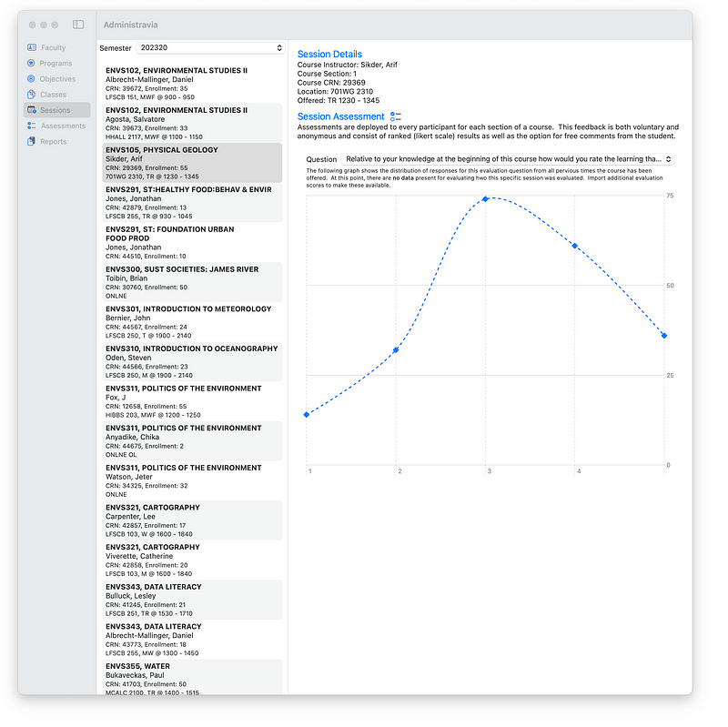Image resolution: width=728 pixels, height=727 pixels.
Task: Click the Course CRN: 29369 text
Action: (331, 83)
